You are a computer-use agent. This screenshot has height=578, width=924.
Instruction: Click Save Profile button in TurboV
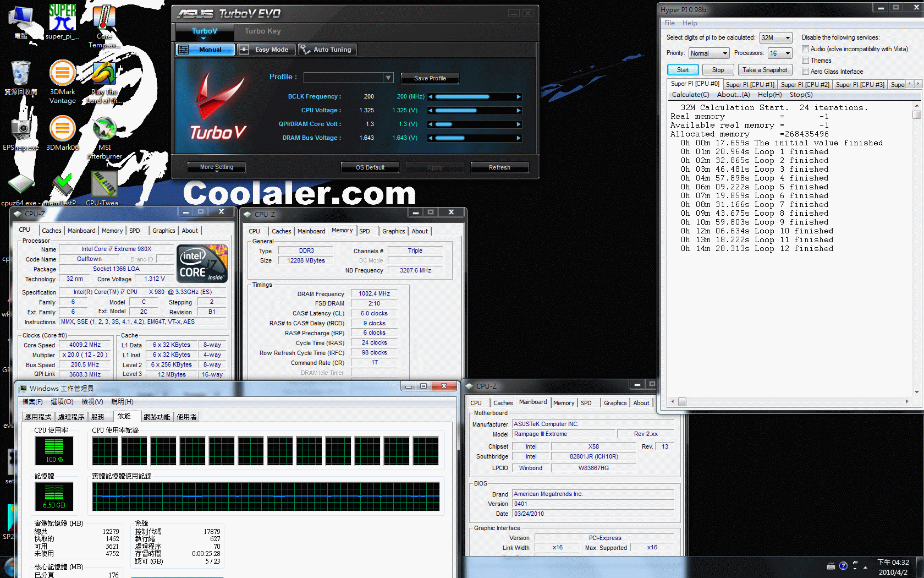coord(430,78)
